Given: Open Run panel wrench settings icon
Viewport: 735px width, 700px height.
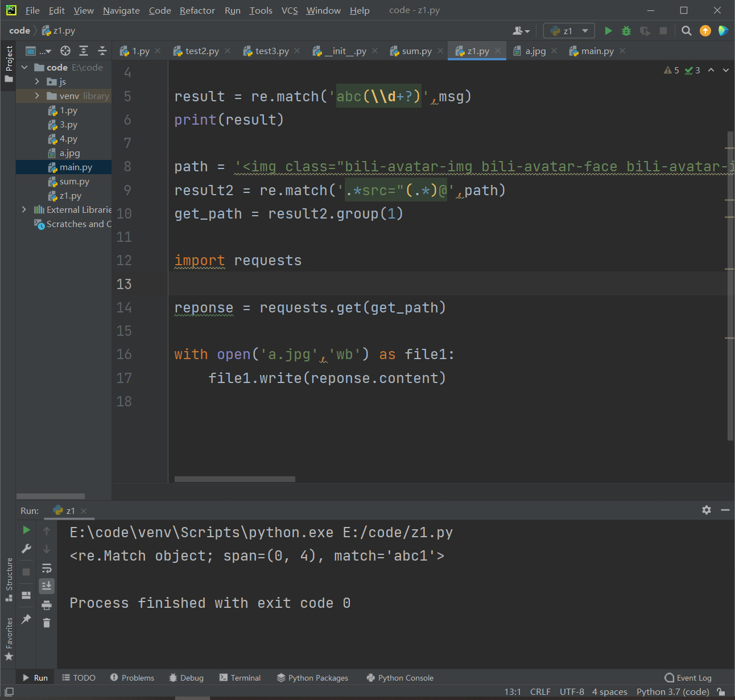Looking at the screenshot, I should 26,549.
